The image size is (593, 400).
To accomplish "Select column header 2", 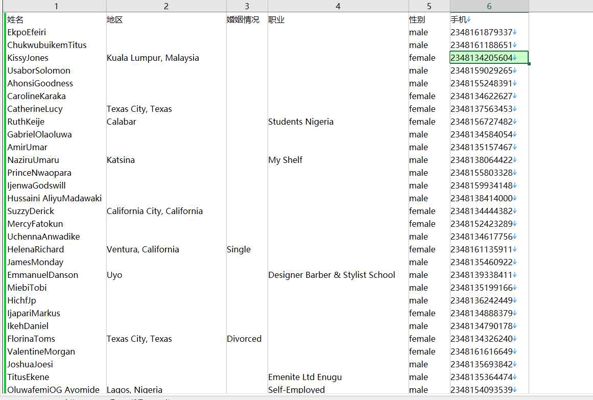I will pyautogui.click(x=166, y=6).
